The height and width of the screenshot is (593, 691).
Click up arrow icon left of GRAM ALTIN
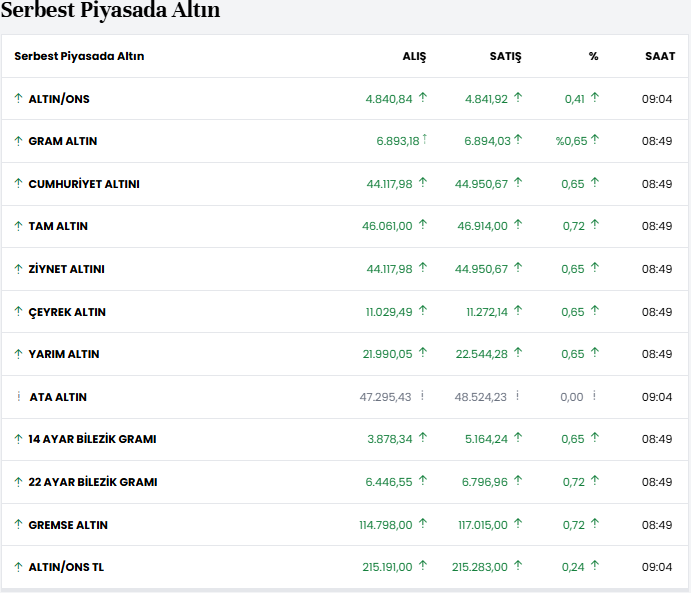pyautogui.click(x=18, y=141)
